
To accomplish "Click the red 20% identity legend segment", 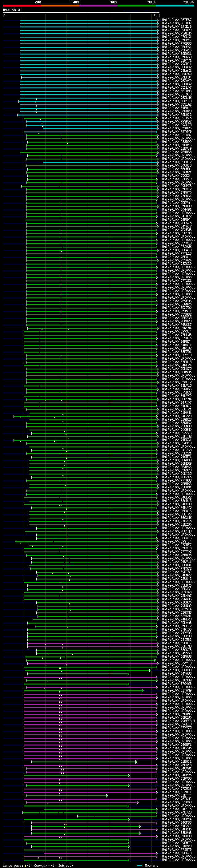I will coord(22,6).
